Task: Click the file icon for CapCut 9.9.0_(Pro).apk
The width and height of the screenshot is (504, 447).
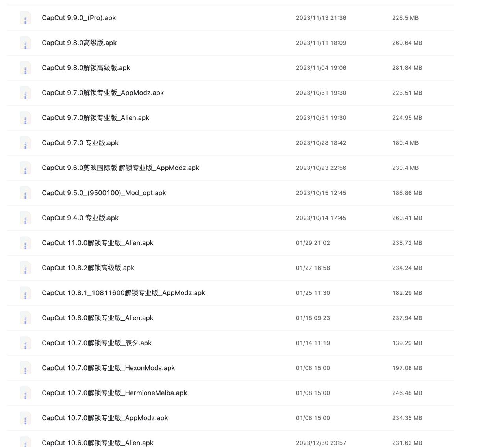Action: (25, 18)
